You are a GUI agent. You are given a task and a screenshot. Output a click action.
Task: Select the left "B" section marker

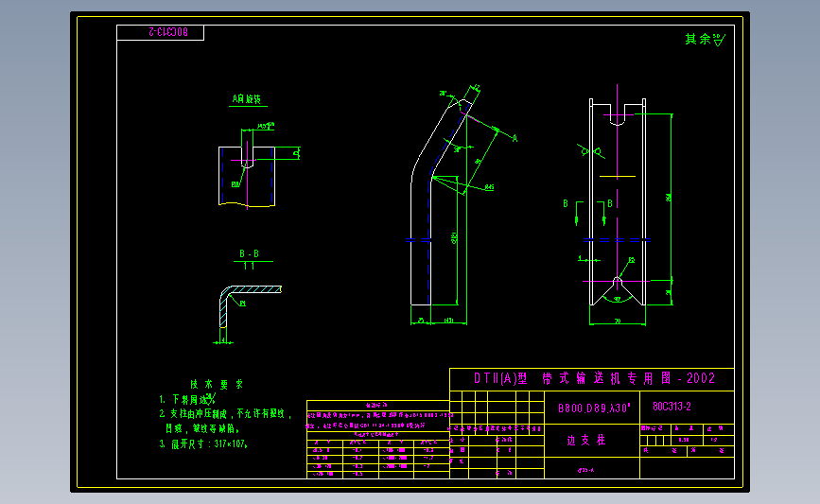click(x=566, y=203)
